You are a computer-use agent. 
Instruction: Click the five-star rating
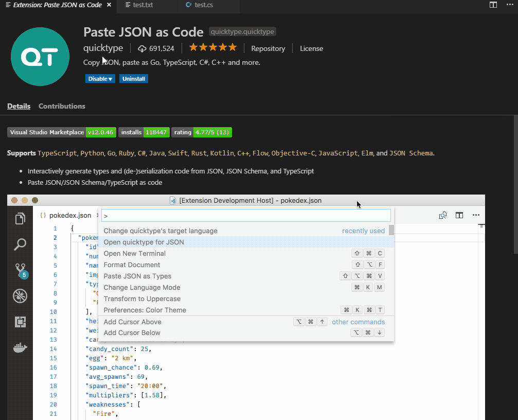coord(213,47)
